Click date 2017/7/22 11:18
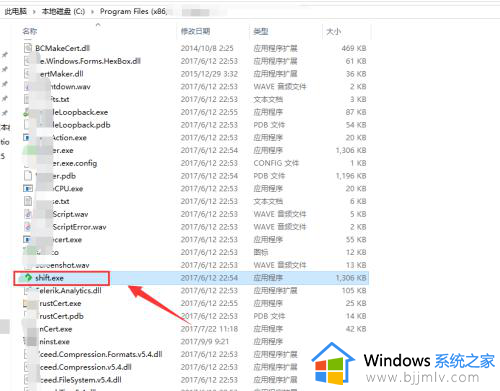 click(209, 329)
